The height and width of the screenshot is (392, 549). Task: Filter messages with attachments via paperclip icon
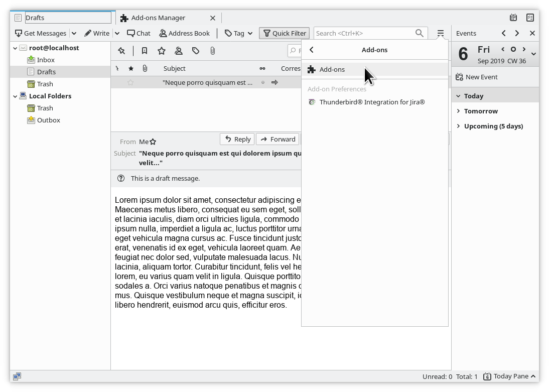click(x=213, y=51)
